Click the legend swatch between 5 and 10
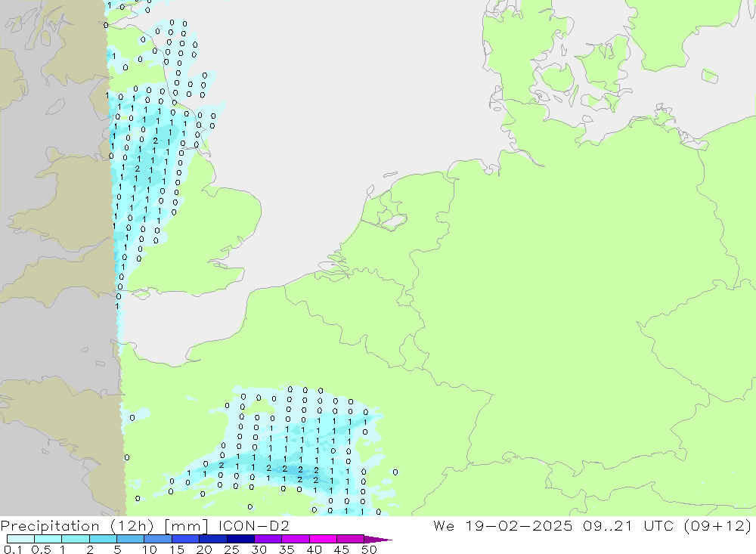The width and height of the screenshot is (756, 554). point(131,539)
